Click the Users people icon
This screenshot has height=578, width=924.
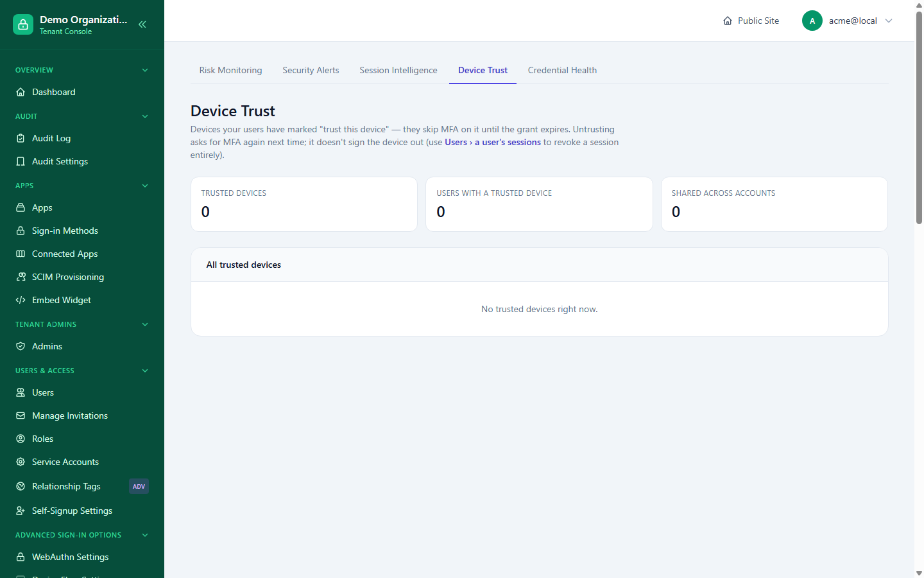click(x=21, y=392)
